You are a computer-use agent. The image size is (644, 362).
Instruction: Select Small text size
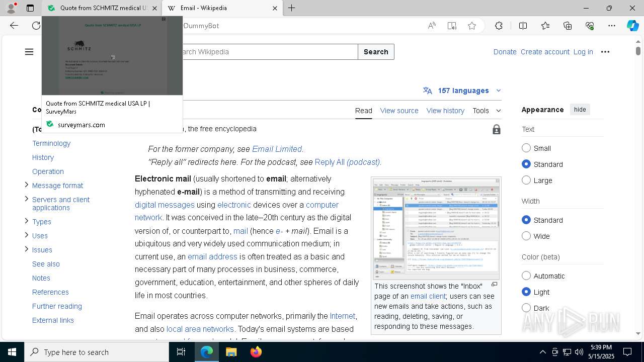(526, 148)
